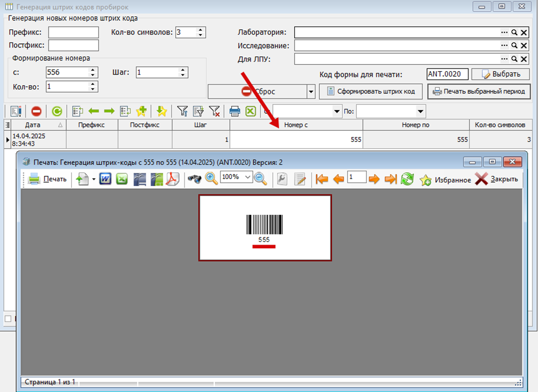Go to the previous report page
The width and height of the screenshot is (538, 392).
point(339,179)
